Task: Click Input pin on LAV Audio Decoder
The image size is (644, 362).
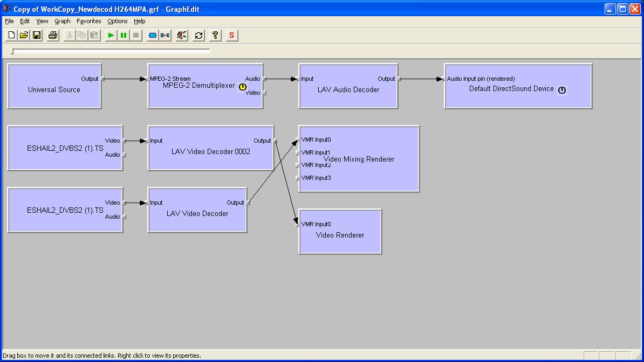Action: [x=297, y=79]
